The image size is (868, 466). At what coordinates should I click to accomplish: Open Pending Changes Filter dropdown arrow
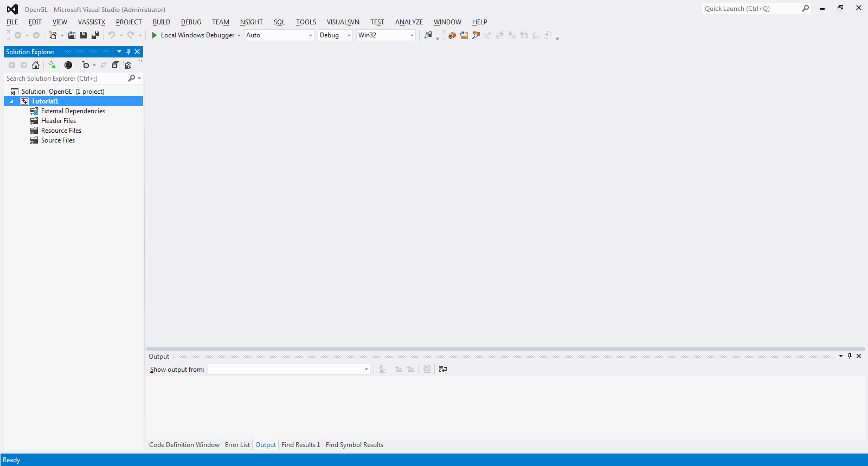(94, 65)
